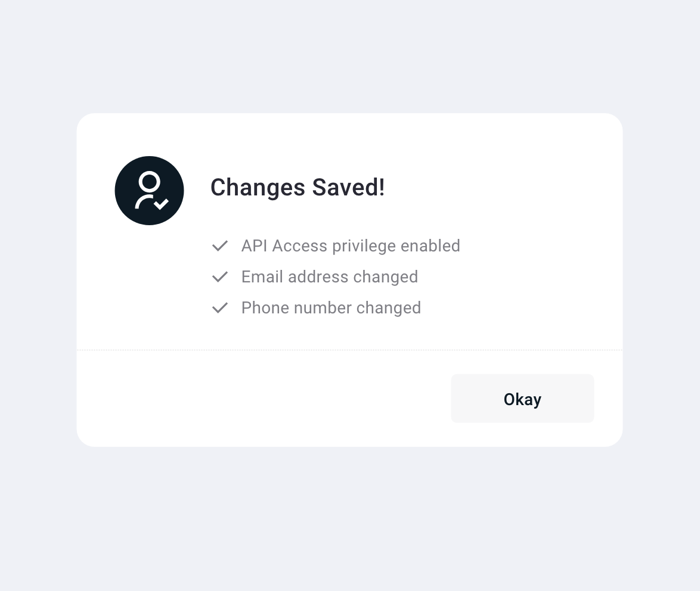
Task: Select the API Access privilege enabled text
Action: (351, 246)
